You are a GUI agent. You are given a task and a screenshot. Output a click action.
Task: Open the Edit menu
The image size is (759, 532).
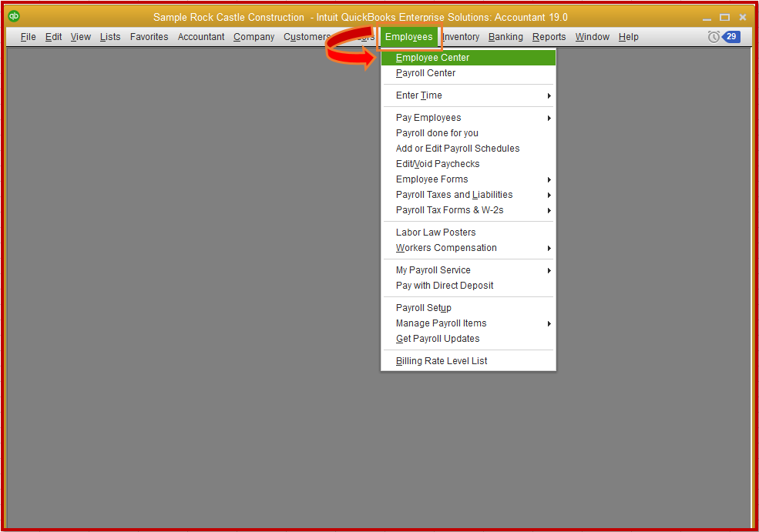(53, 37)
